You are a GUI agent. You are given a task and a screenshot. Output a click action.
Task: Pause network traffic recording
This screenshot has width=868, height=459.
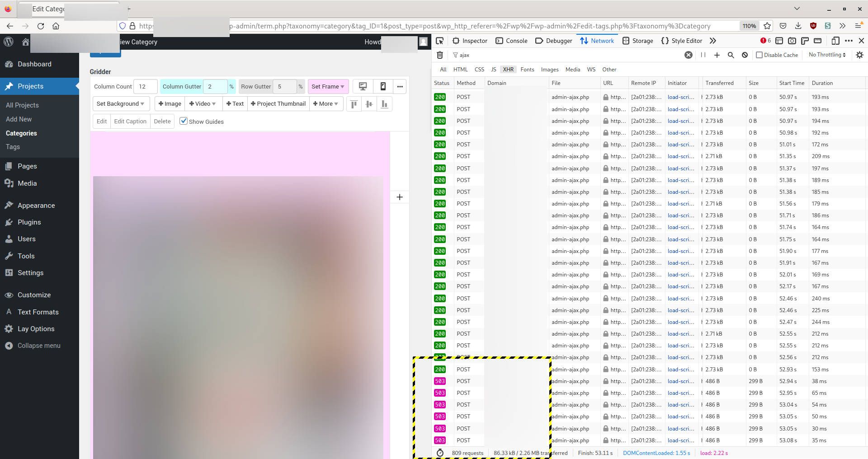(x=703, y=55)
